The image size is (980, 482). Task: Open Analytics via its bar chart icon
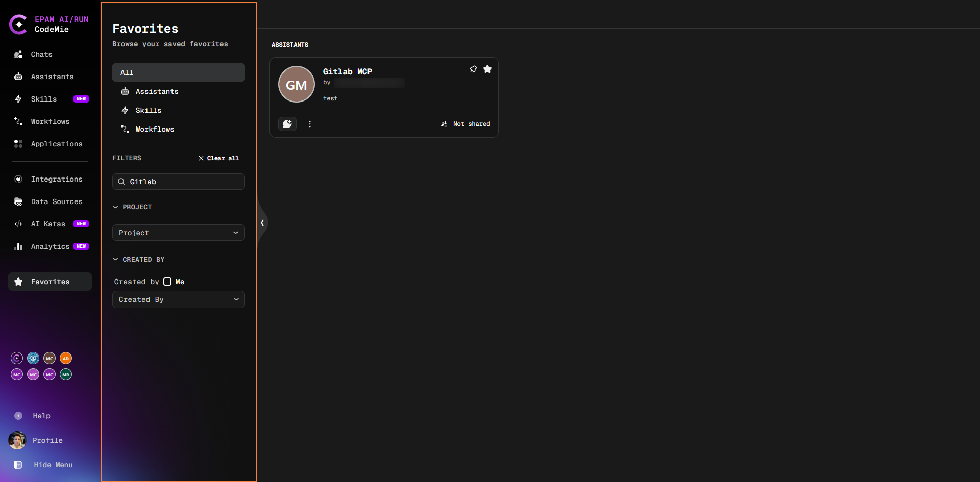(x=18, y=246)
